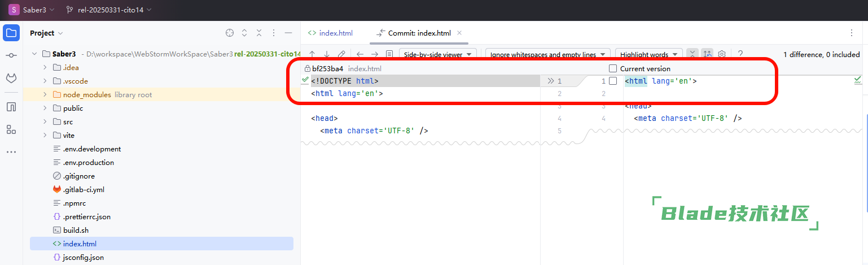The image size is (868, 265).
Task: Click the Select Opened File target icon
Action: (230, 33)
